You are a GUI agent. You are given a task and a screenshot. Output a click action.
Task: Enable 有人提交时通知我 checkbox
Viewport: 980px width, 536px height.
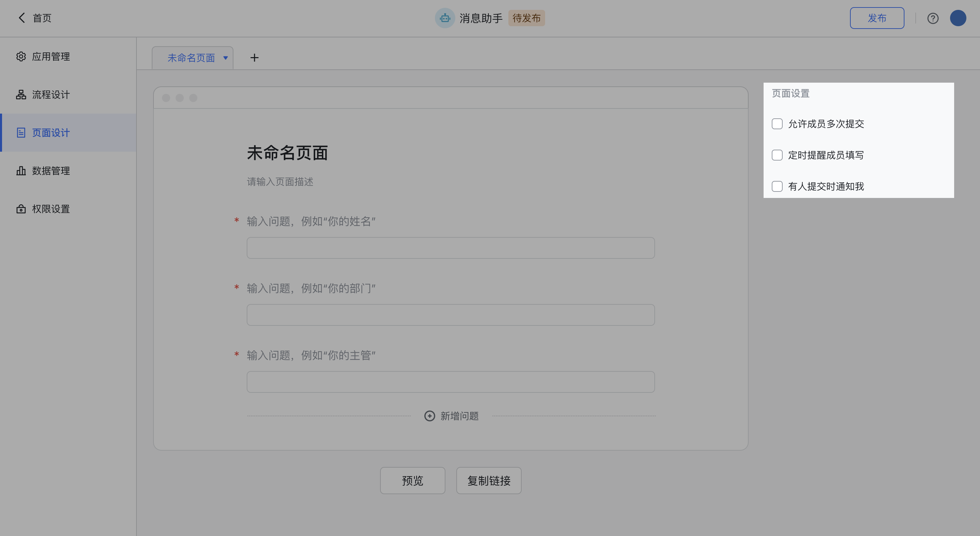point(777,186)
